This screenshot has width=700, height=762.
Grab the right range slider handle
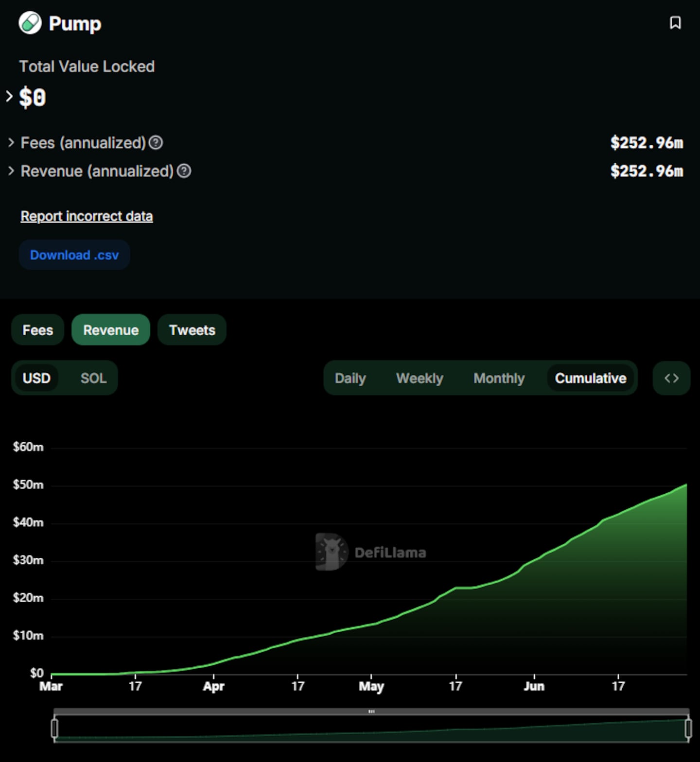tap(688, 728)
